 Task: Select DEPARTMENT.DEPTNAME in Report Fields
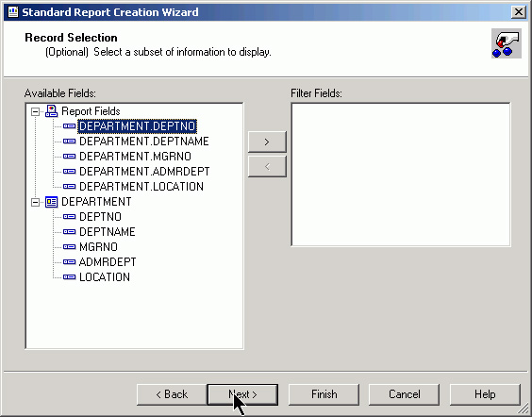[x=144, y=142]
